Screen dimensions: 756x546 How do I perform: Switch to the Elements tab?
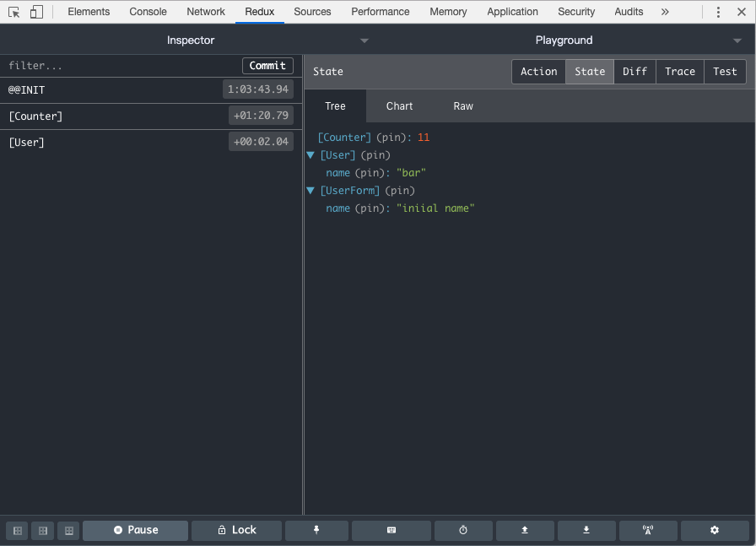pos(89,12)
